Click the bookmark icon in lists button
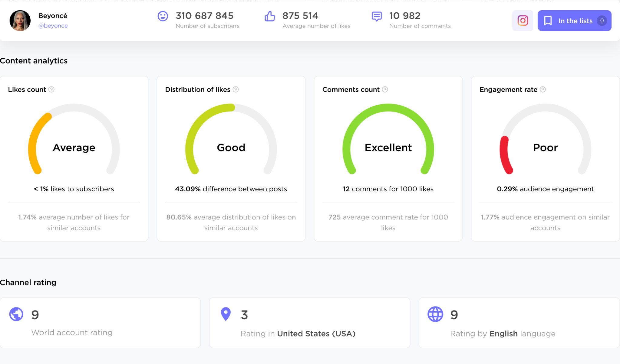The width and height of the screenshot is (620, 364). (x=548, y=21)
